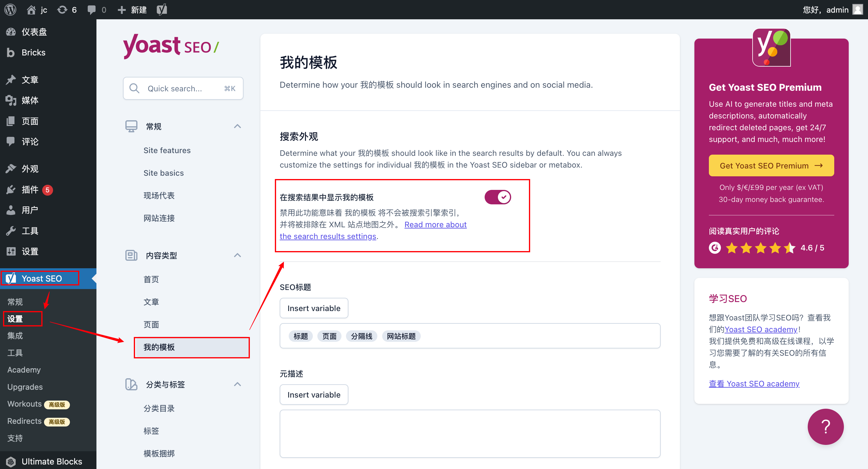Open the admin user avatar
868x469 pixels.
tap(857, 9)
